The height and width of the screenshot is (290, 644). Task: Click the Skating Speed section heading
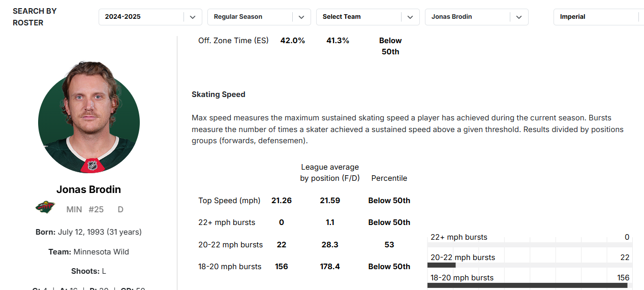click(x=219, y=94)
